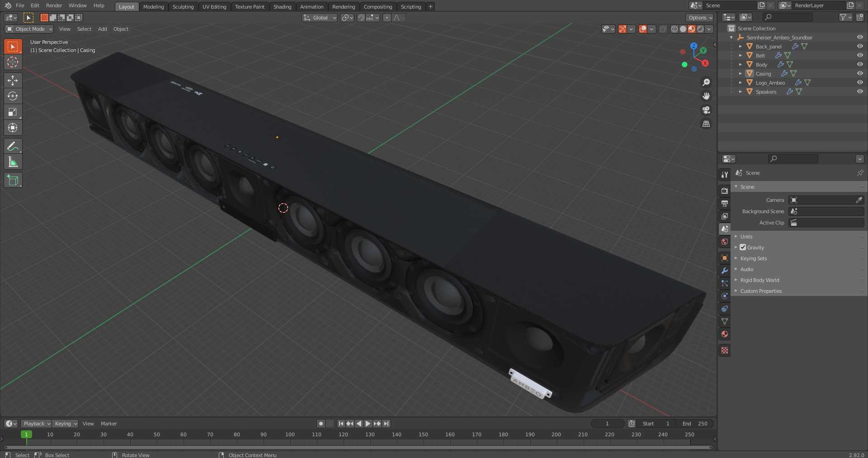
Task: Switch to the Shading workspace tab
Action: click(282, 7)
